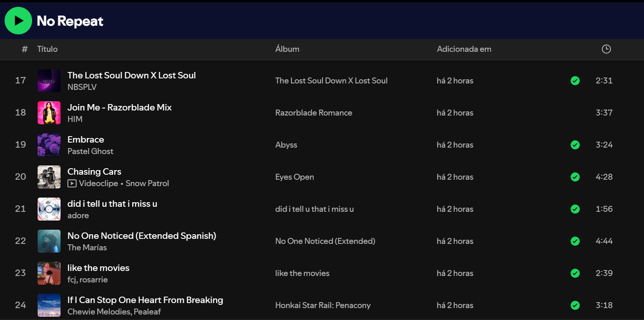Open The Marías artist link

[87, 248]
